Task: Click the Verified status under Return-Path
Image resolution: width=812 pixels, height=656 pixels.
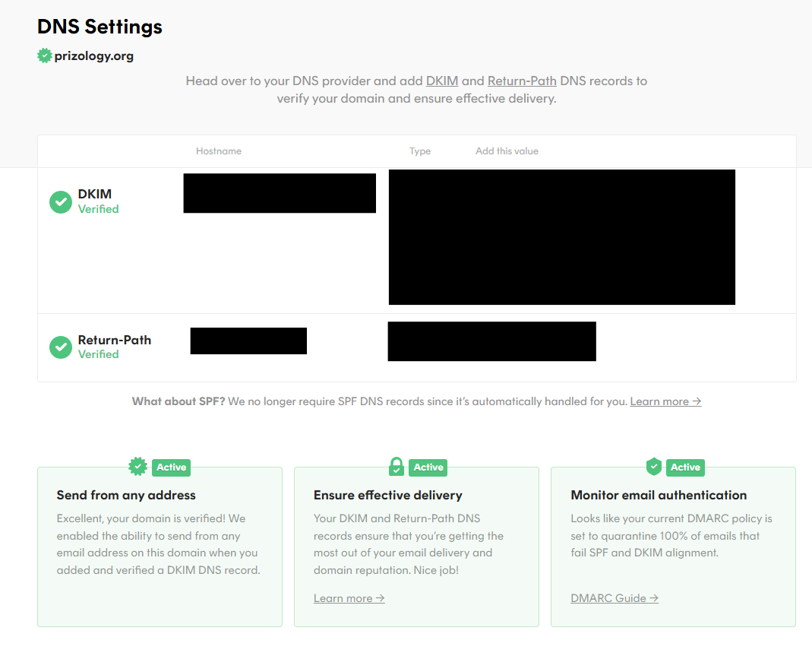Action: (x=99, y=354)
